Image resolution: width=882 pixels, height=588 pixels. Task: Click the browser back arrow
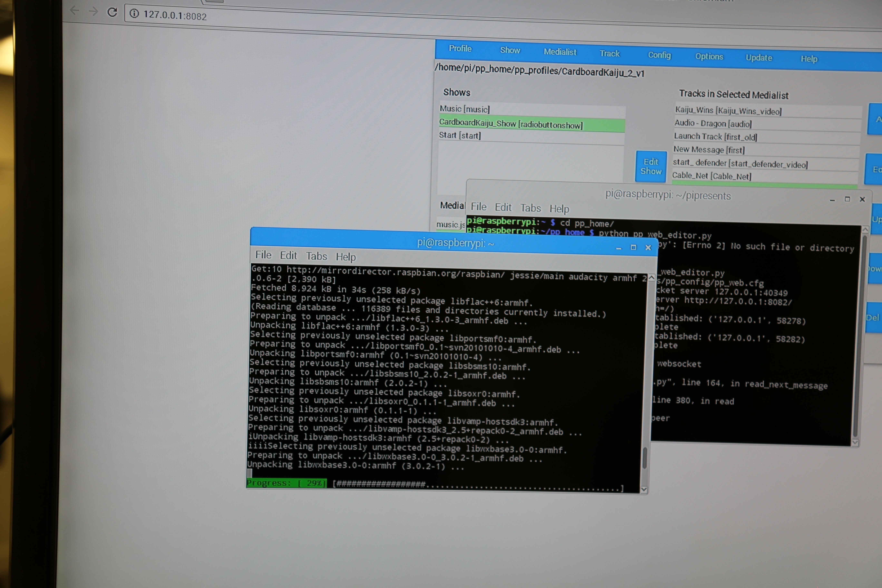pyautogui.click(x=75, y=10)
